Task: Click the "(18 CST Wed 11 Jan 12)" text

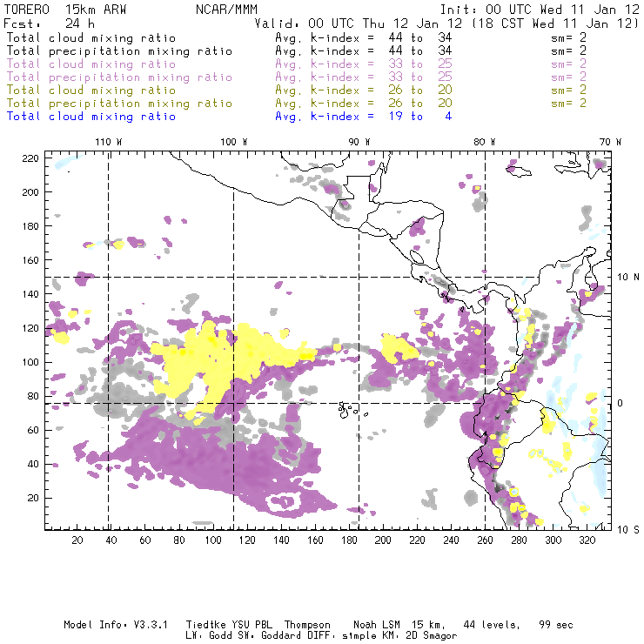Action: click(x=555, y=23)
